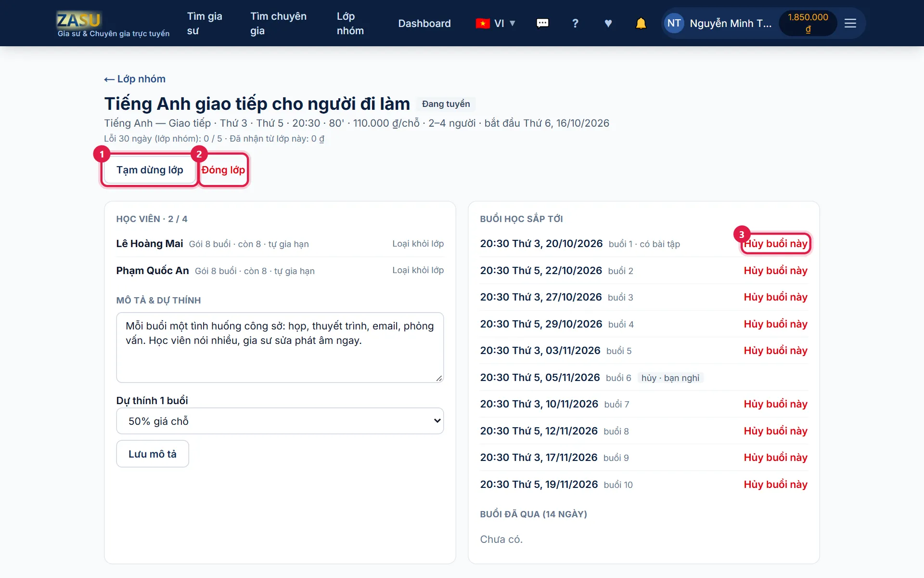Remove Lê Hoàng Mai from class

pyautogui.click(x=418, y=244)
